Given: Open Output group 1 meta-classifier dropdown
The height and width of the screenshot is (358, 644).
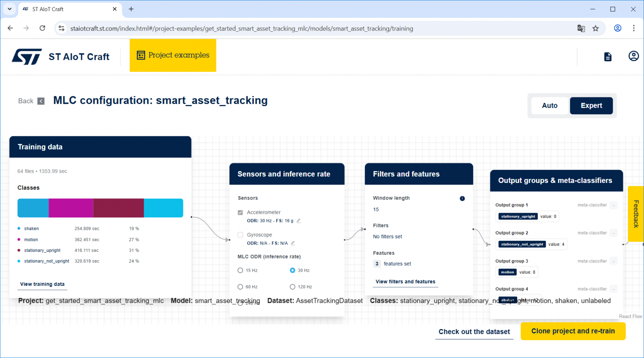Looking at the screenshot, I should pos(614,205).
